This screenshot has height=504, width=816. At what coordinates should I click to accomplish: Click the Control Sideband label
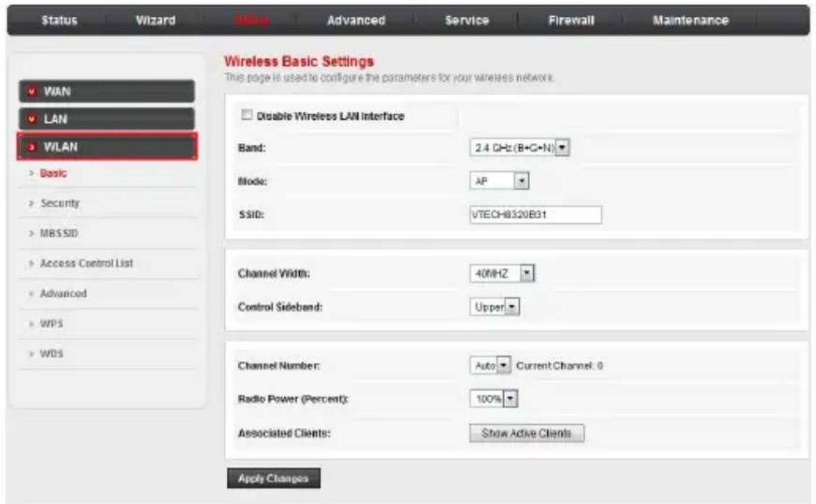(280, 307)
